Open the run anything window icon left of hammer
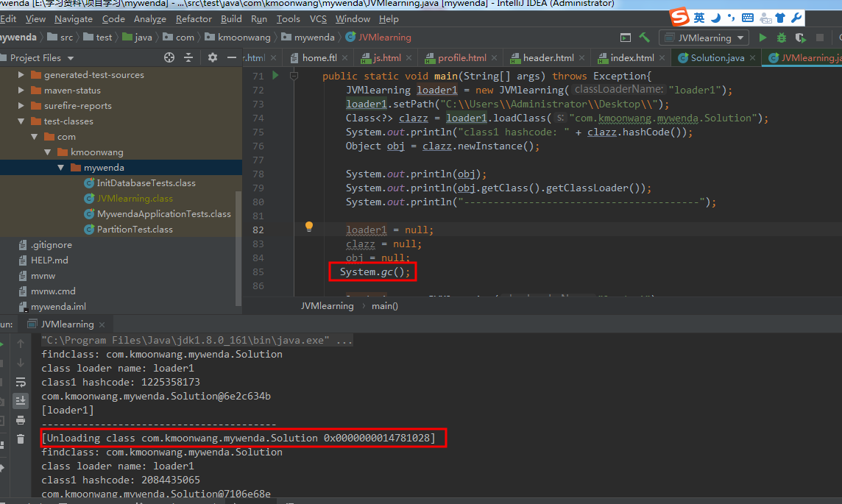842x504 pixels. click(x=626, y=38)
